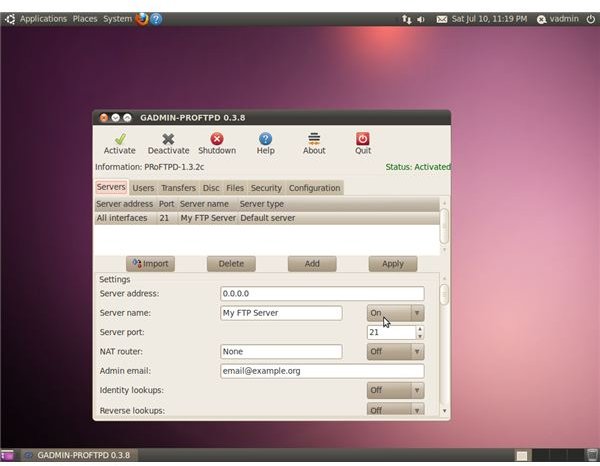Image resolution: width=600 pixels, height=466 pixels.
Task: Click the Server address column header
Action: (125, 204)
